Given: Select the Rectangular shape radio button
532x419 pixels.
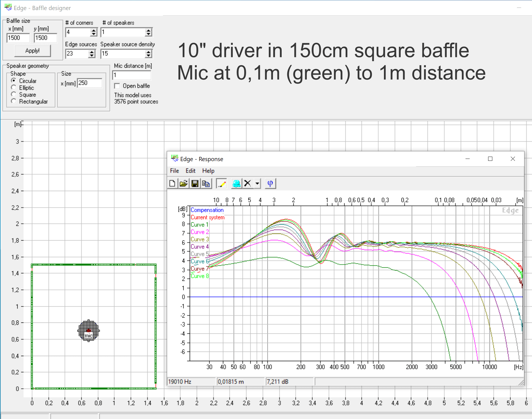Looking at the screenshot, I should (13, 101).
